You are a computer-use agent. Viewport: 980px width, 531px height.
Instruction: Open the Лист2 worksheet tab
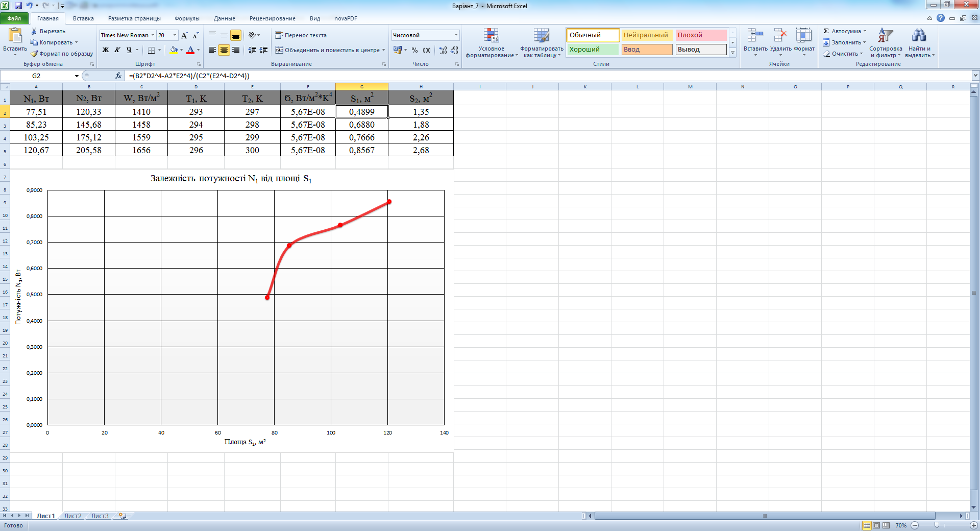(72, 516)
